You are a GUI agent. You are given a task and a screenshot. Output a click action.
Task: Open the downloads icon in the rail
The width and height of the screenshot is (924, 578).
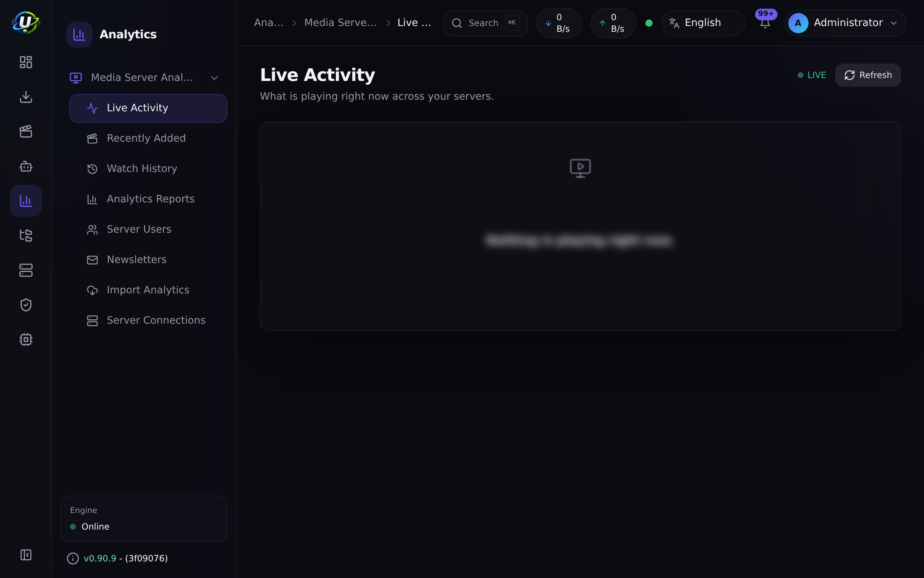(x=26, y=97)
